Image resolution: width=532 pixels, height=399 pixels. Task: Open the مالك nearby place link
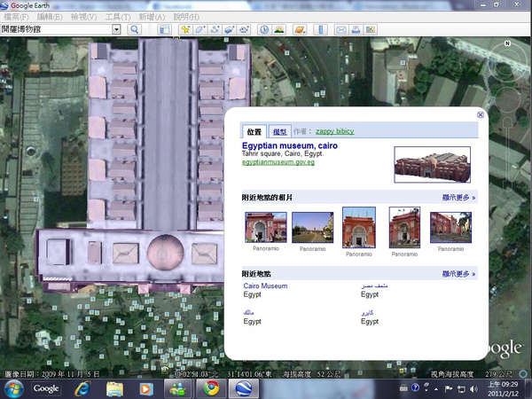coord(248,312)
